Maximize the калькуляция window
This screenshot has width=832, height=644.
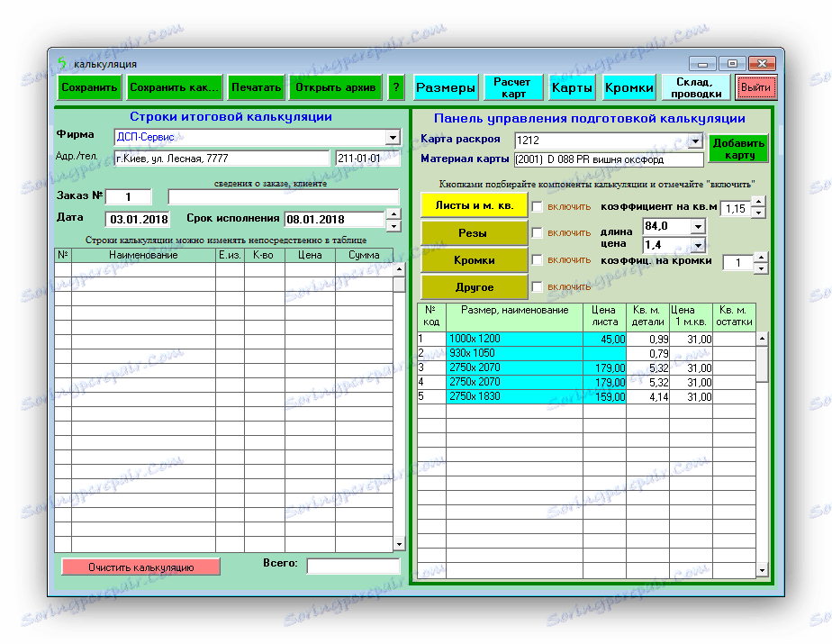point(732,64)
